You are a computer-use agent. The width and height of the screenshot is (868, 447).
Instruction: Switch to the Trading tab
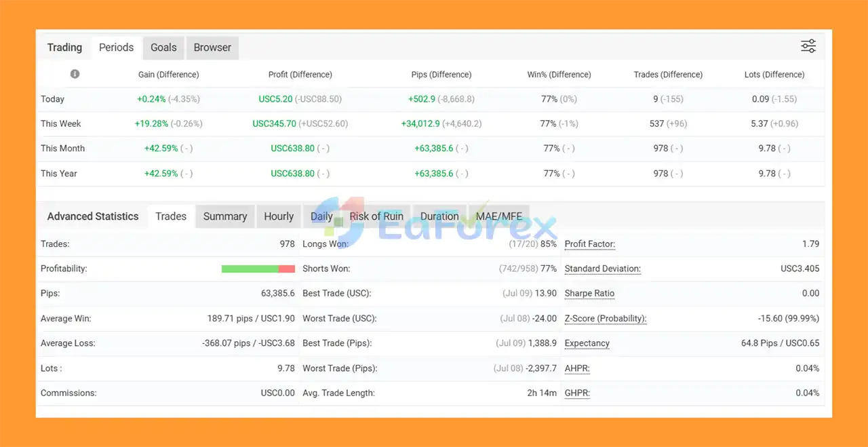pyautogui.click(x=64, y=47)
